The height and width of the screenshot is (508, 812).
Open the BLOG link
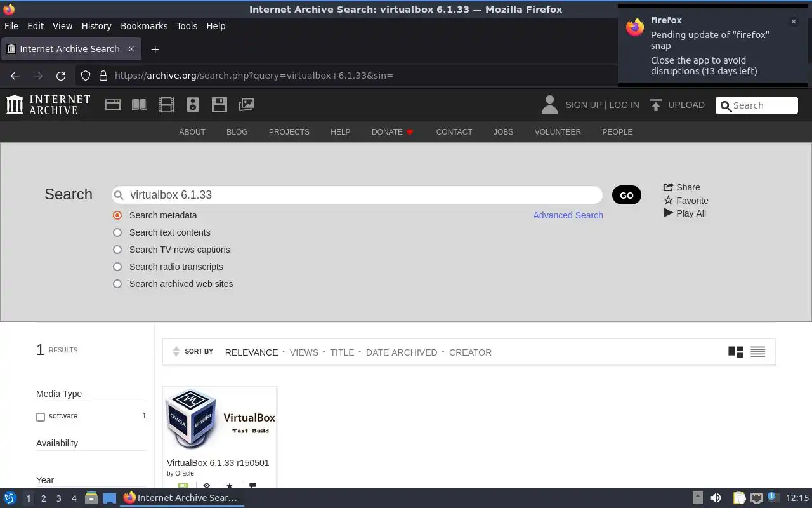coord(237,132)
